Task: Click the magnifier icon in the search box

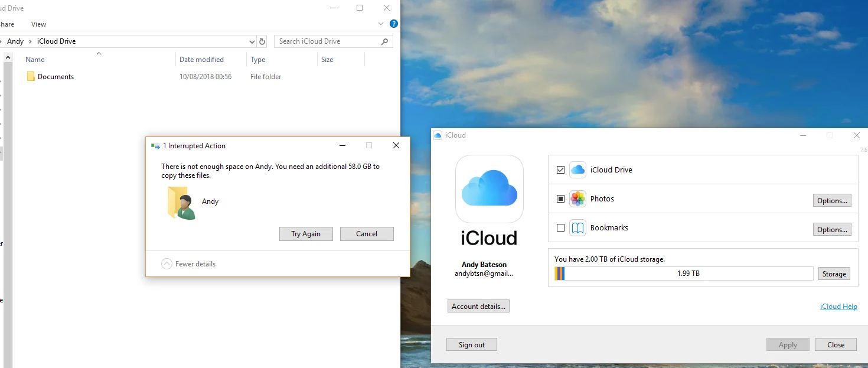Action: pos(385,41)
